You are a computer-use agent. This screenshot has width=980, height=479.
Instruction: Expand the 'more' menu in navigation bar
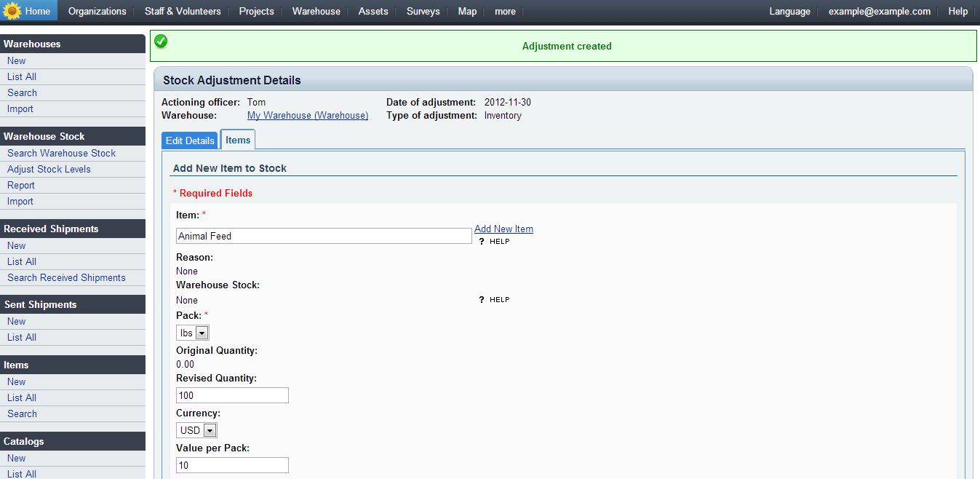click(505, 11)
